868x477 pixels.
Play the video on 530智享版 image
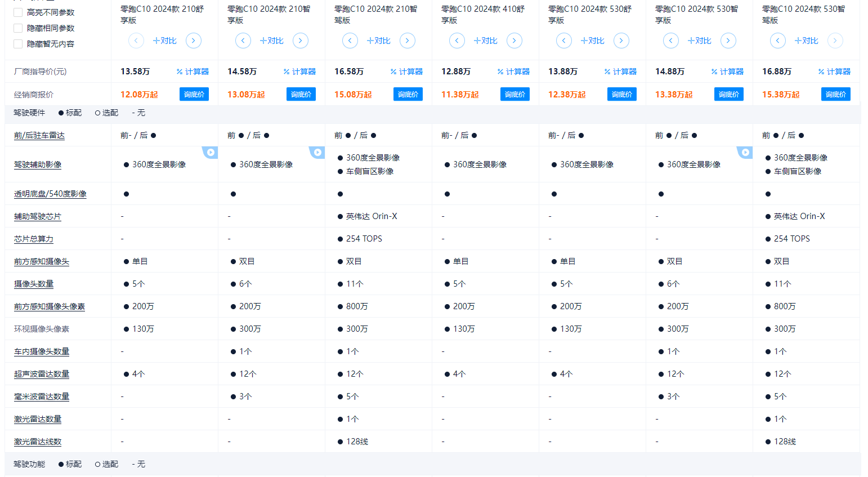coord(745,152)
